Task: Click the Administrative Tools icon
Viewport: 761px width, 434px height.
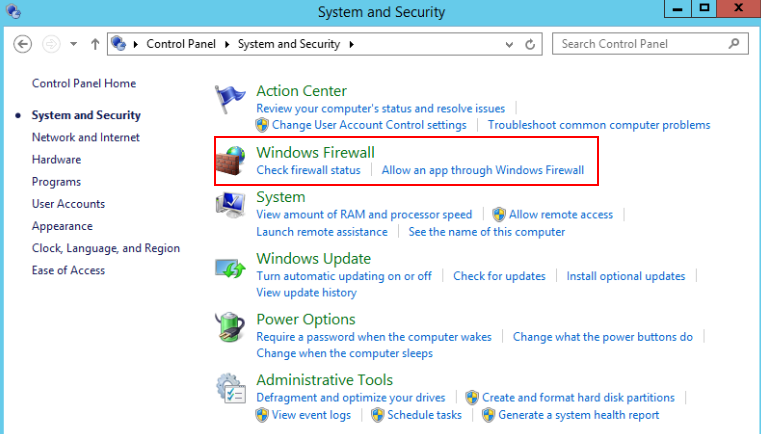Action: pyautogui.click(x=231, y=389)
